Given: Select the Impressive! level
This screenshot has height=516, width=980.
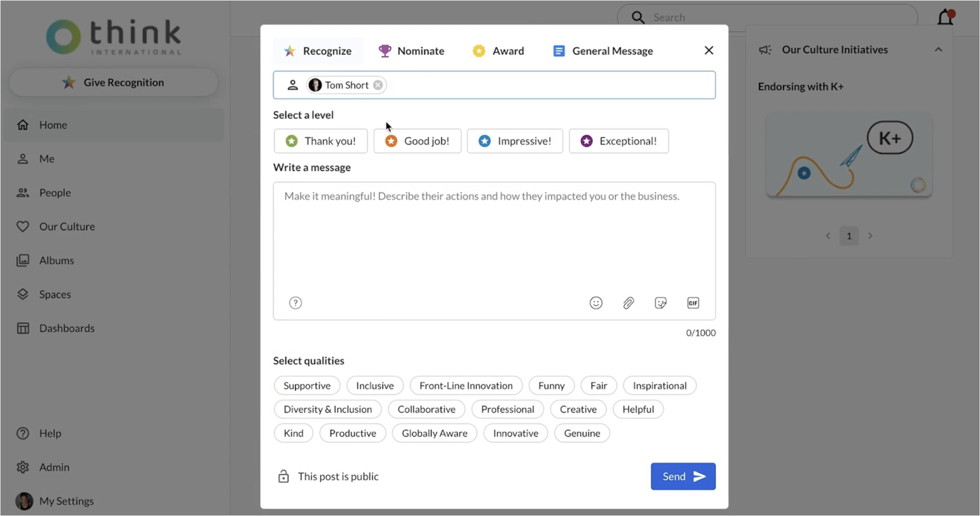Looking at the screenshot, I should pos(515,141).
